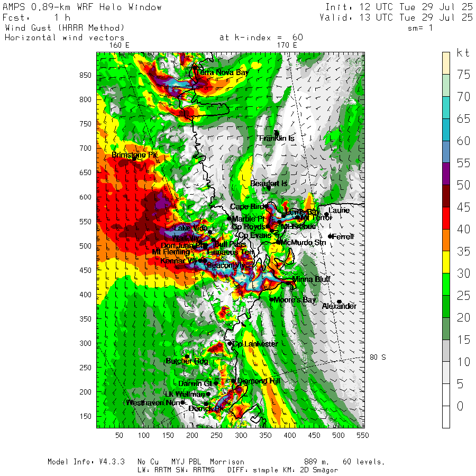Select the 'Moore's Bay' label
Image resolution: width=476 pixels, height=476 pixels.
pos(295,300)
